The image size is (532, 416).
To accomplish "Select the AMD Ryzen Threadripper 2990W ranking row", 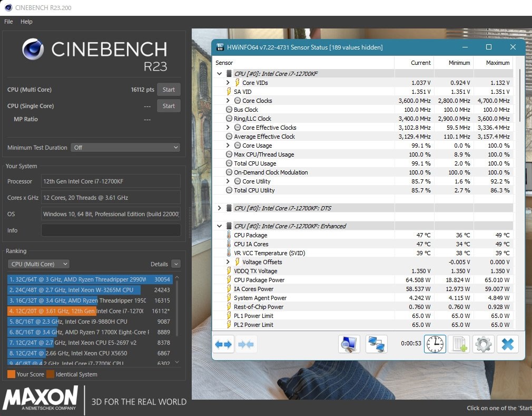I will [x=90, y=279].
